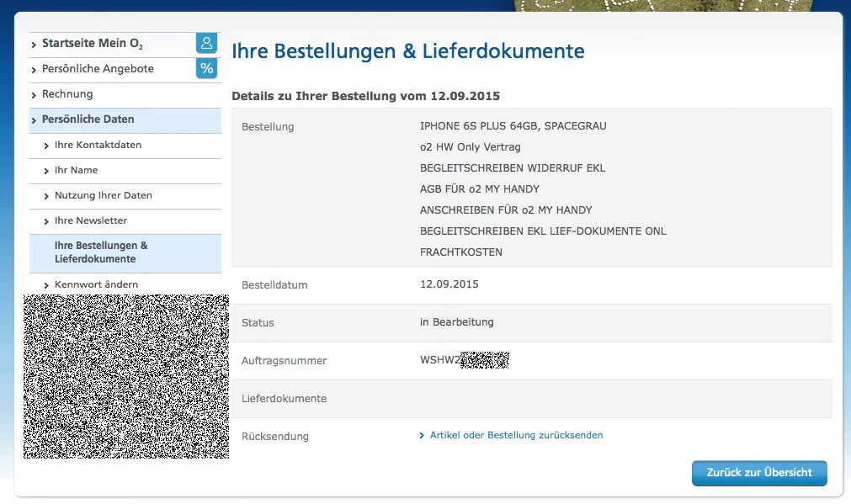This screenshot has height=504, width=851.
Task: Click the user profile icon beside Startseite
Action: (x=206, y=44)
